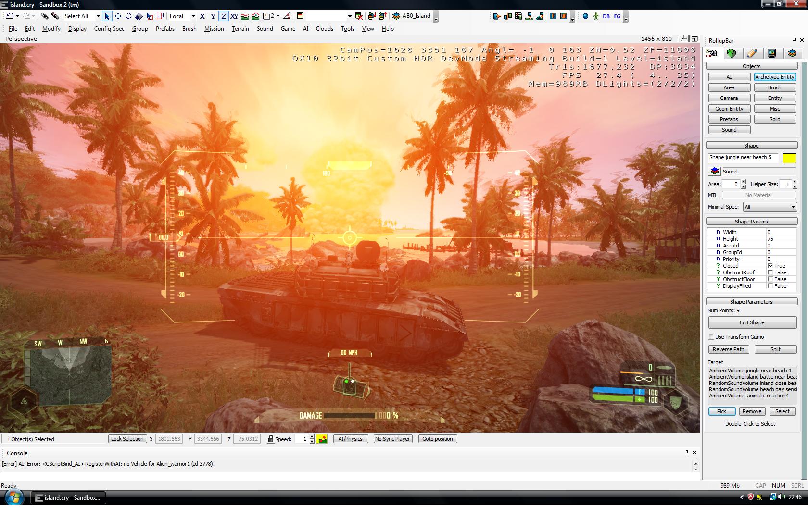Activate the Scale tool

pos(139,16)
